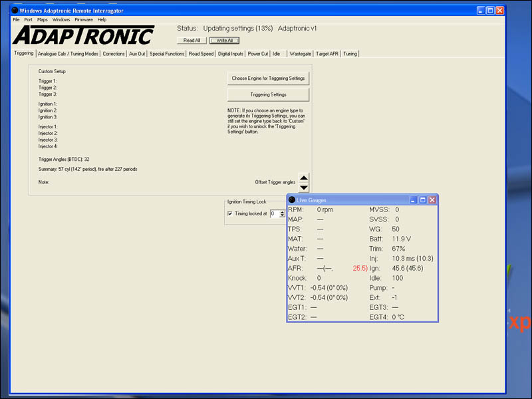Click the timing lock value field
Screen dimensions: 532x399
click(x=274, y=213)
